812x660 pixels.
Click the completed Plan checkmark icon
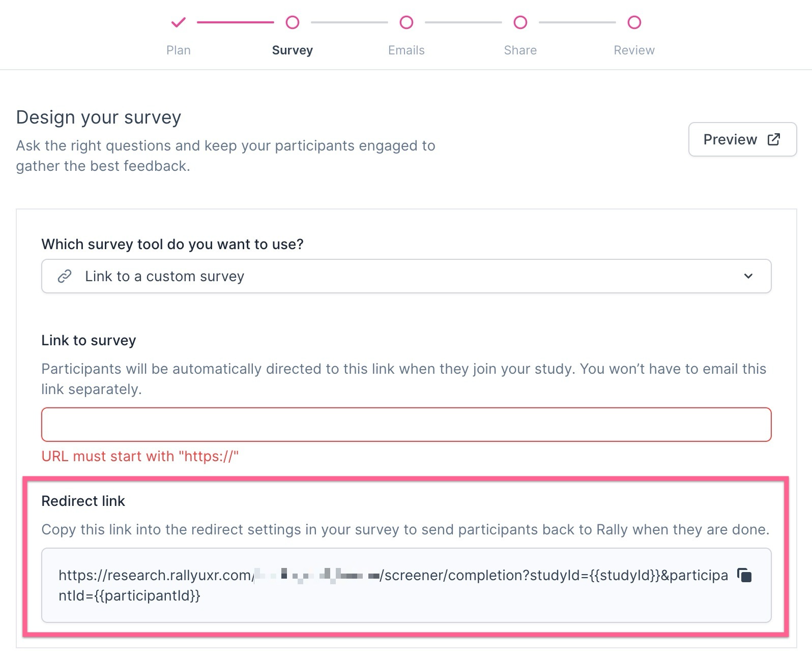(179, 22)
